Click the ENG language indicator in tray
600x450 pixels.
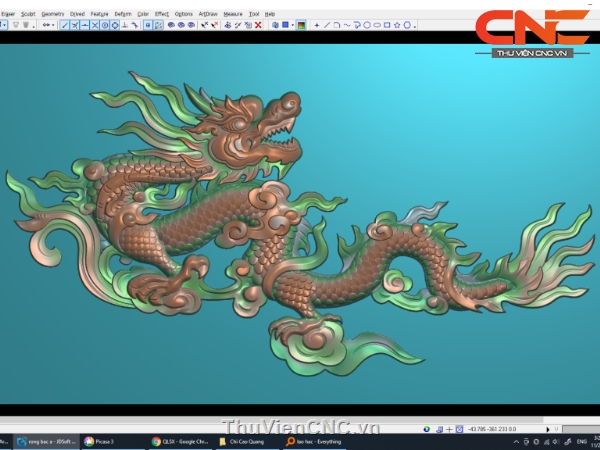pos(582,442)
